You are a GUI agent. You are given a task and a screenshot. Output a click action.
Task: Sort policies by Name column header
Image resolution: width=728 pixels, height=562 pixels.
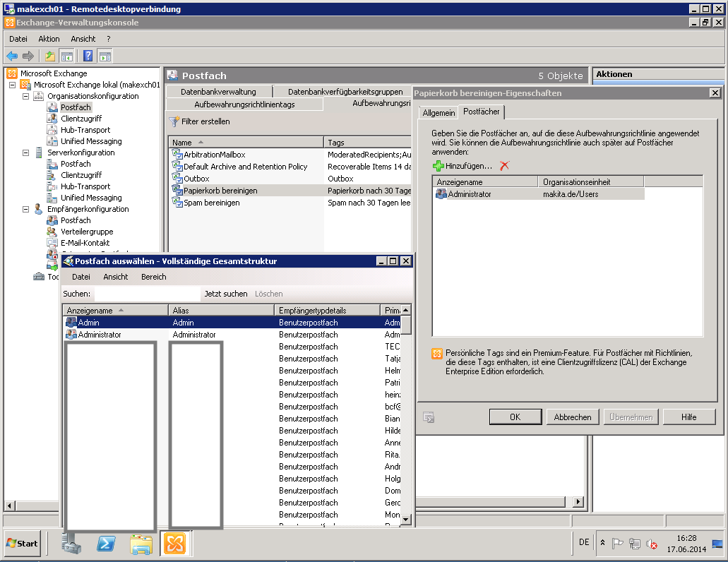246,142
